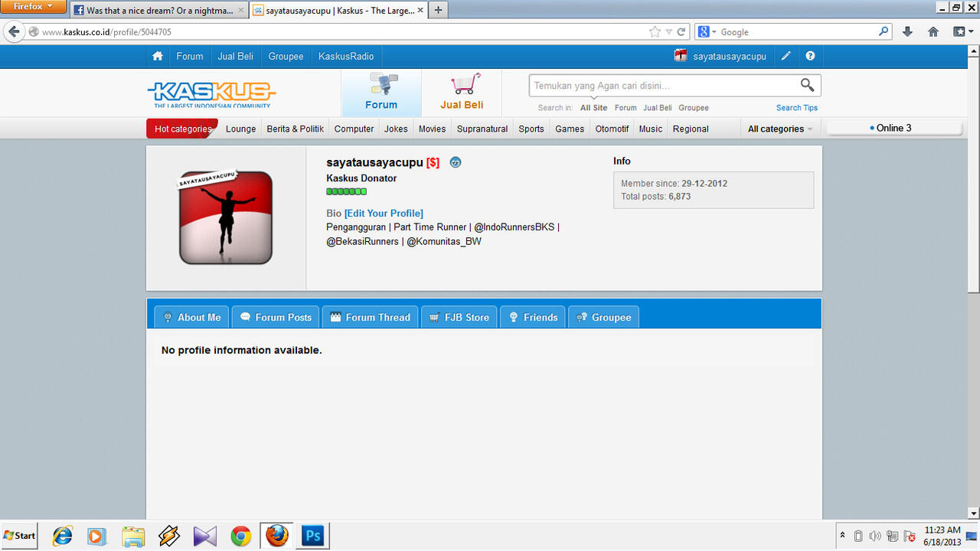The image size is (980, 551).
Task: Click Forum in top navigation bar
Action: point(190,56)
